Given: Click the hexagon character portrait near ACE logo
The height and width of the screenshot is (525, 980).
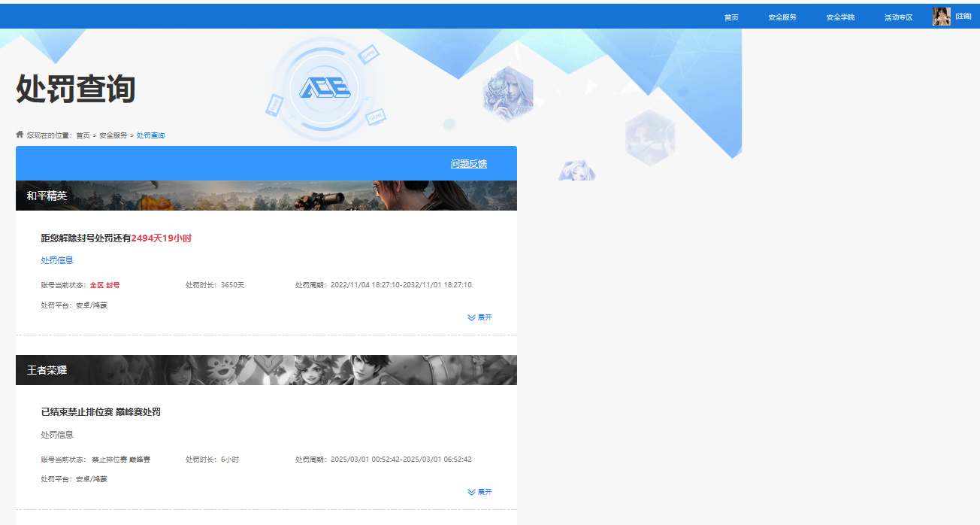Looking at the screenshot, I should coord(507,94).
